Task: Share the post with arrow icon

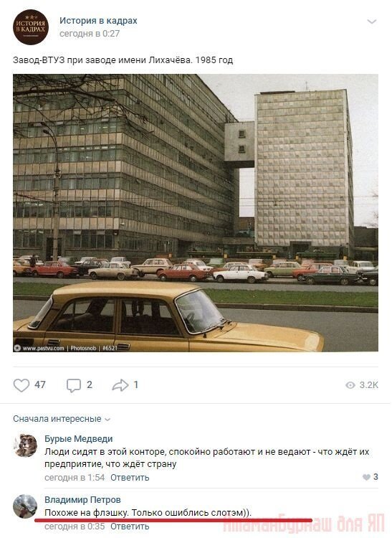Action: [x=120, y=385]
